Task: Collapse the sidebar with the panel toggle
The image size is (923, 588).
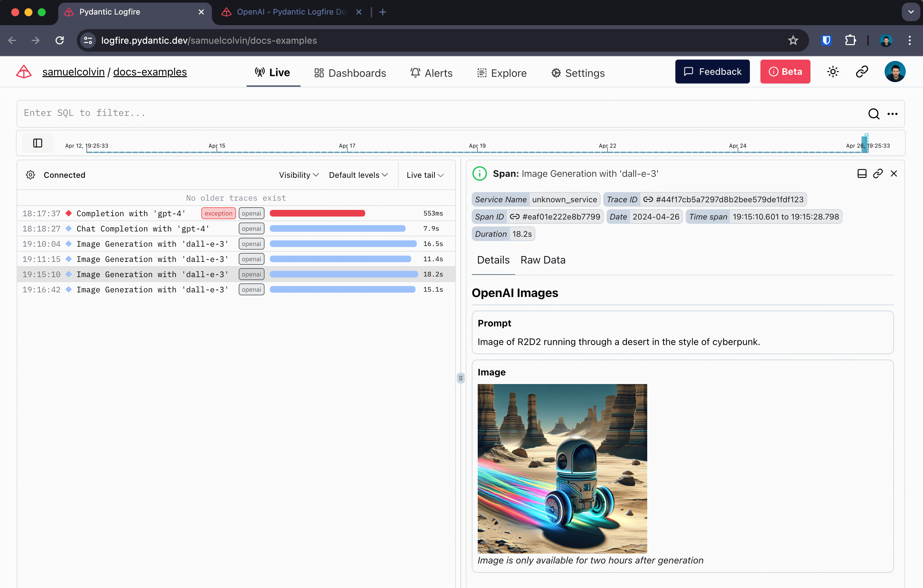Action: (x=37, y=143)
